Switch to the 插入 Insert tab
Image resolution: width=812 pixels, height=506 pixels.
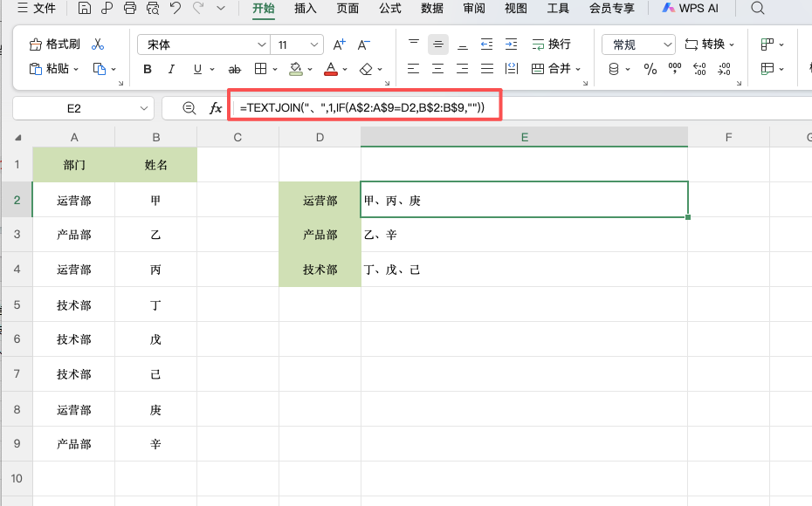click(305, 8)
